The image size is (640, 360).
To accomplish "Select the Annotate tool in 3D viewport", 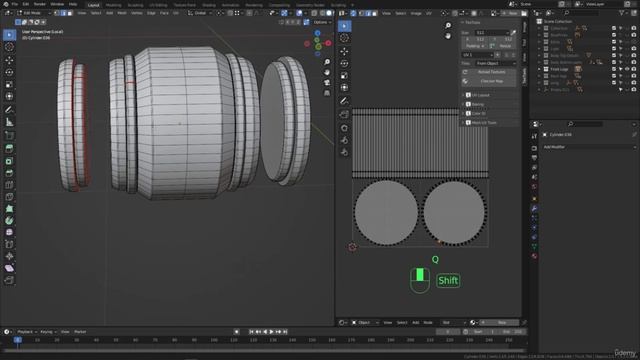I will tap(9, 109).
